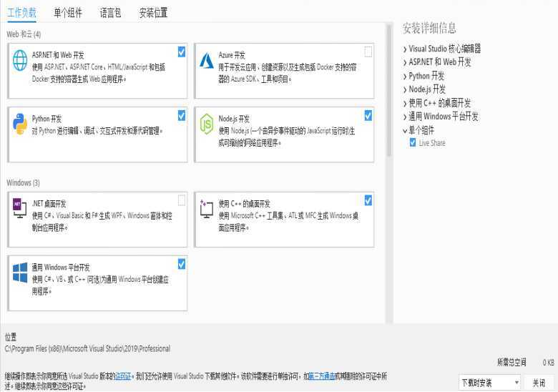Switch to the 单个组件 tab

(68, 13)
